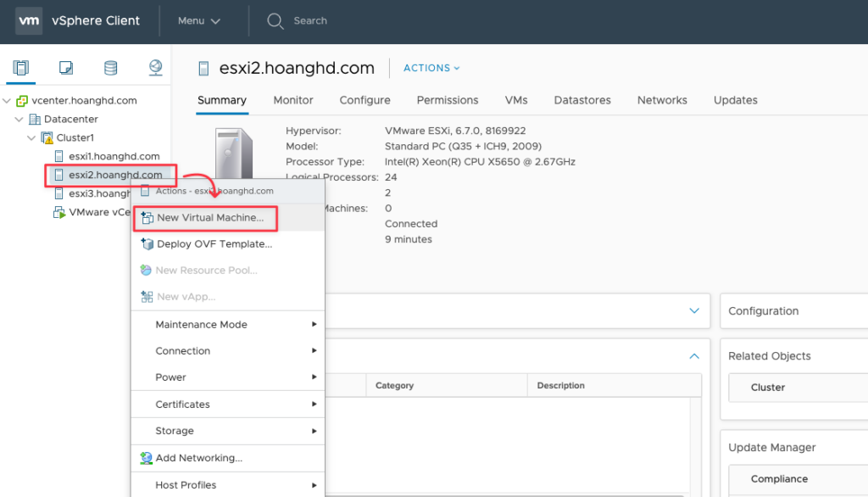
Task: Switch to the Permissions tab
Action: (x=448, y=100)
